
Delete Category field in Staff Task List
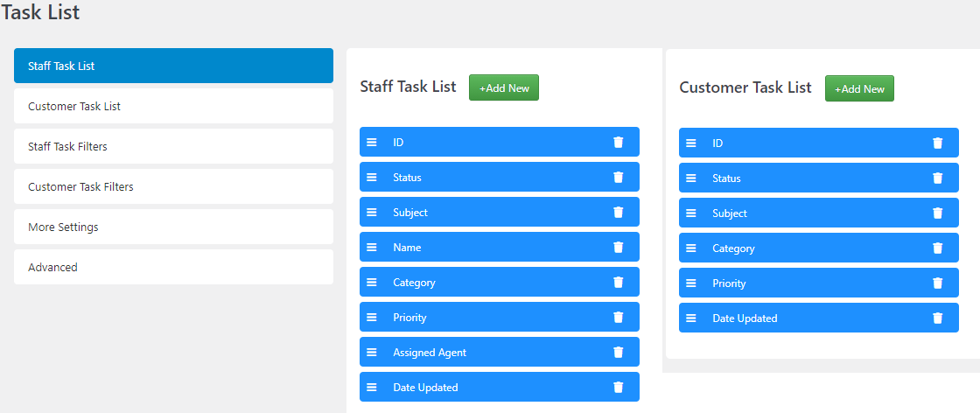click(618, 282)
